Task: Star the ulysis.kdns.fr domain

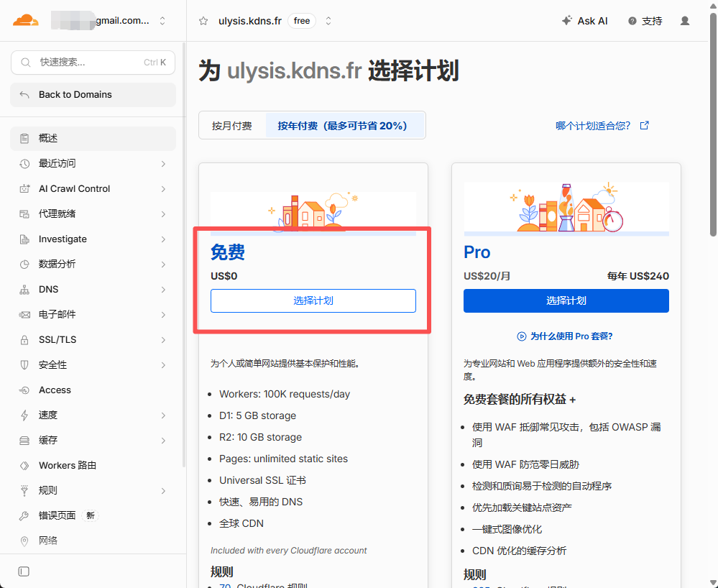Action: [203, 21]
